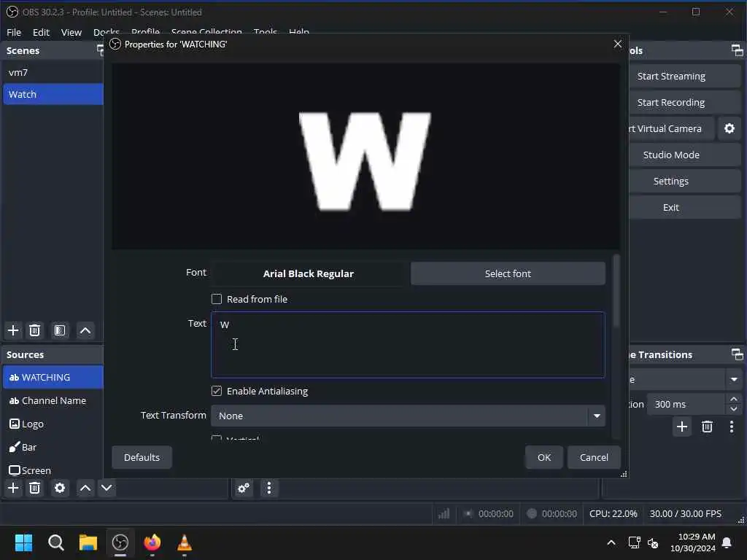Open scene transition type dropdown

point(734,379)
